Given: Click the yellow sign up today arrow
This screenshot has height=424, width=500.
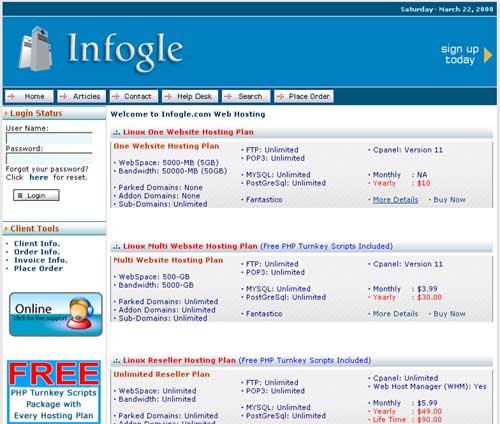Looking at the screenshot, I should pyautogui.click(x=488, y=55).
